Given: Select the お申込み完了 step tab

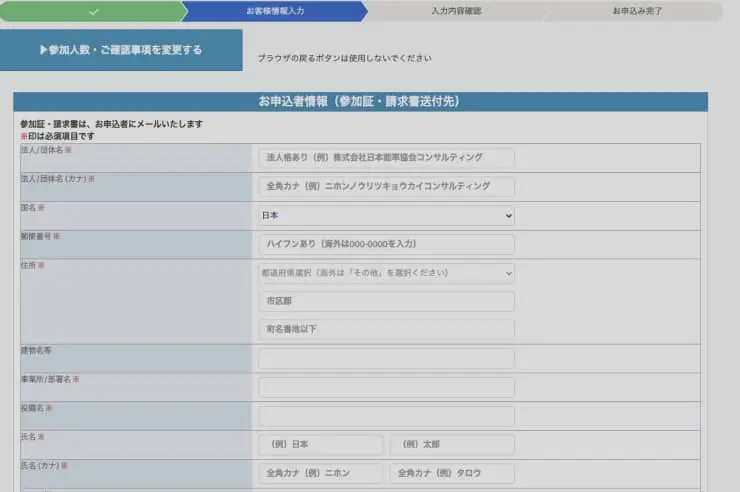Looking at the screenshot, I should coord(637,11).
